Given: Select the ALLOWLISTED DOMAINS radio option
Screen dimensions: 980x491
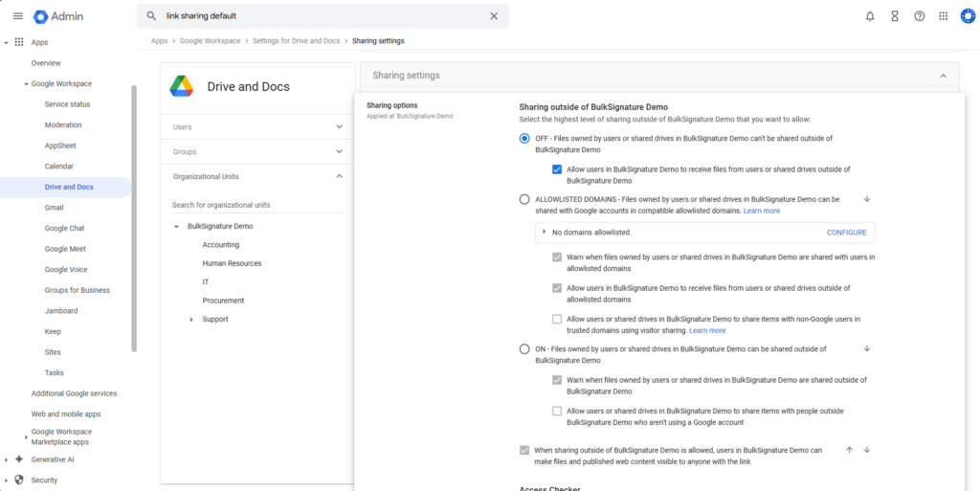Looking at the screenshot, I should (x=523, y=199).
